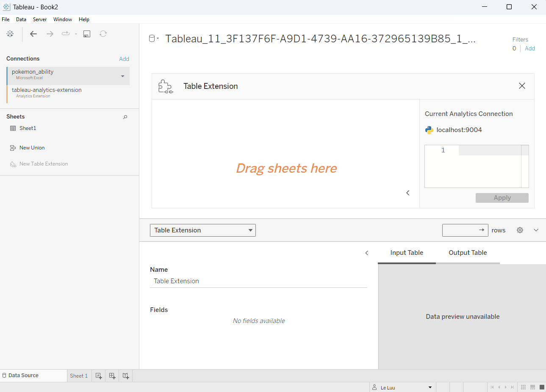Click the Table Extension puzzle icon
Screen dimensions: 546x392
pyautogui.click(x=166, y=86)
